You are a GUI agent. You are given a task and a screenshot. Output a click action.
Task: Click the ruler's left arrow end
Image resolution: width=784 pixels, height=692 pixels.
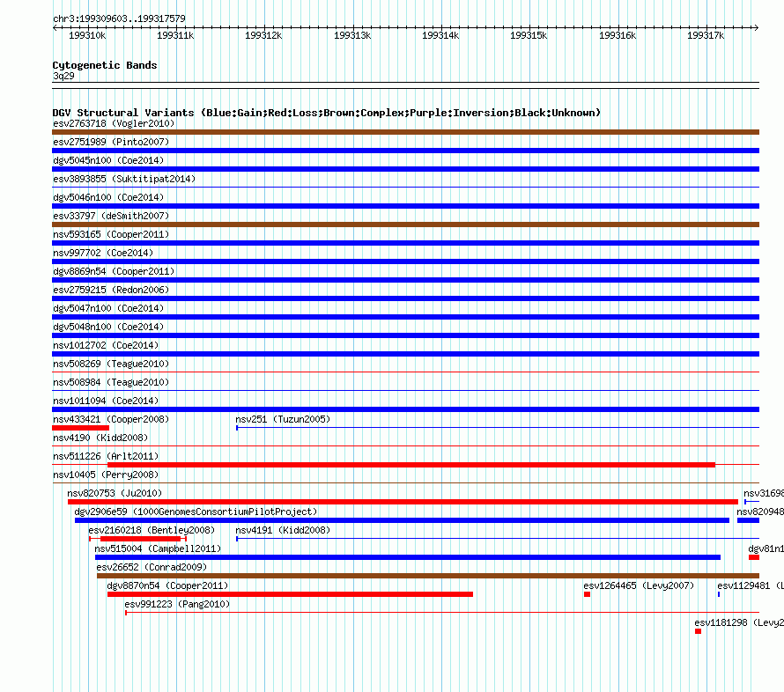pos(55,28)
